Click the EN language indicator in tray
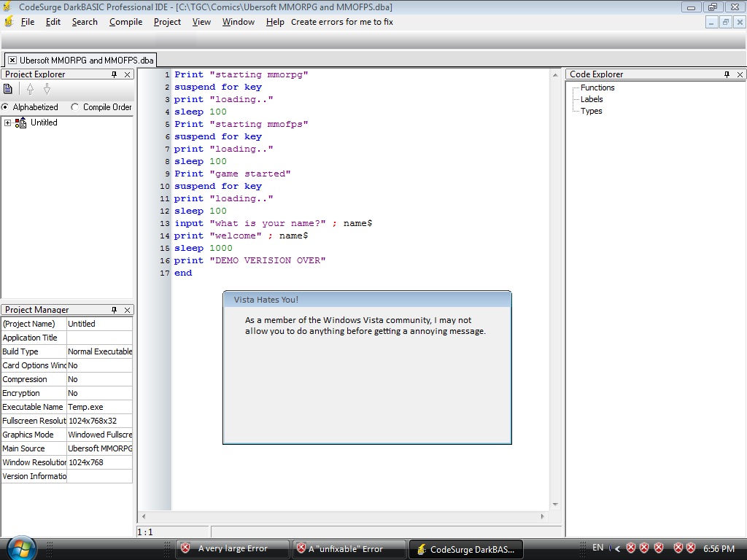Image resolution: width=747 pixels, height=560 pixels. [x=598, y=548]
